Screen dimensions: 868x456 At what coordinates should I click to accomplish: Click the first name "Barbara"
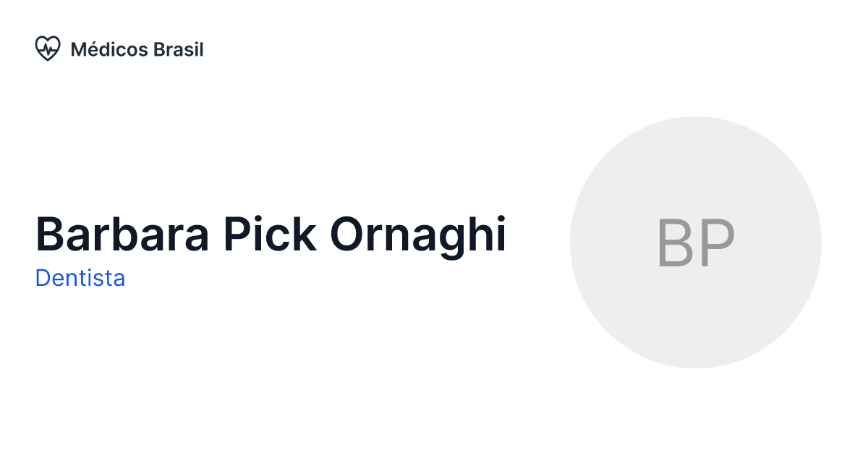(x=123, y=234)
